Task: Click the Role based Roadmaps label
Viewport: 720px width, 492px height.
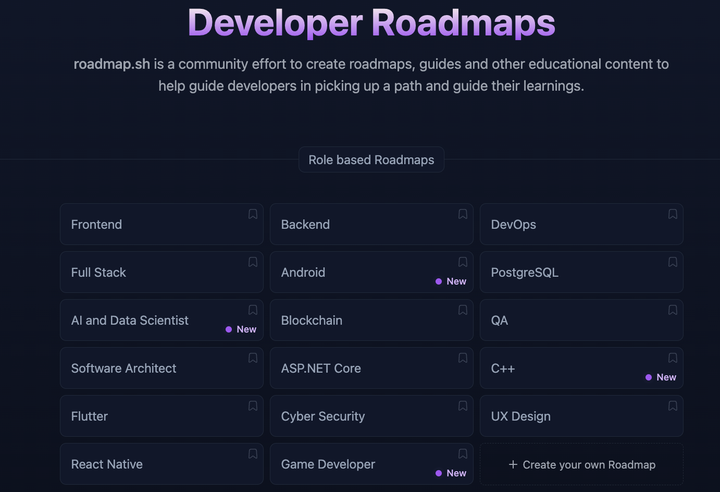Action: tap(371, 159)
